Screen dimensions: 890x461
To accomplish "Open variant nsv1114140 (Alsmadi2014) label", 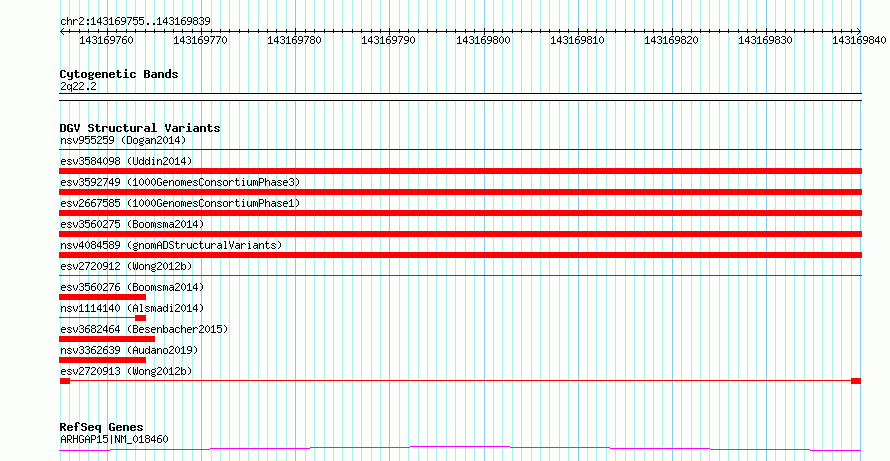I will [132, 308].
